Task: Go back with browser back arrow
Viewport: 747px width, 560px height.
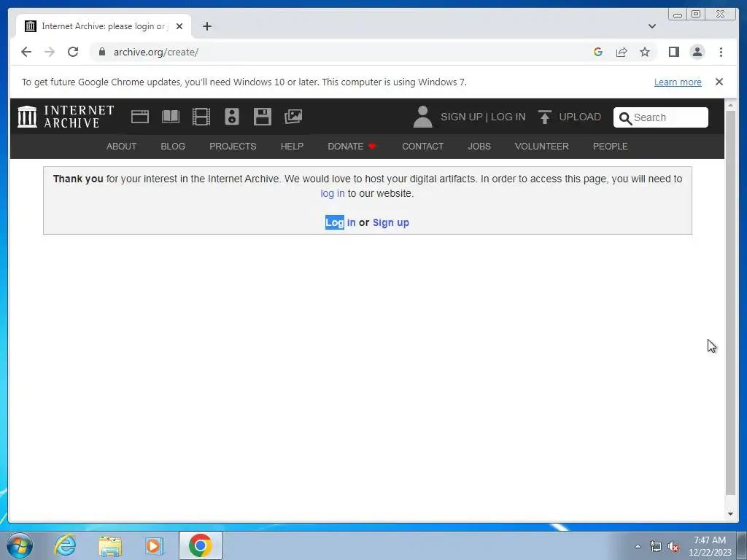Action: click(x=26, y=52)
